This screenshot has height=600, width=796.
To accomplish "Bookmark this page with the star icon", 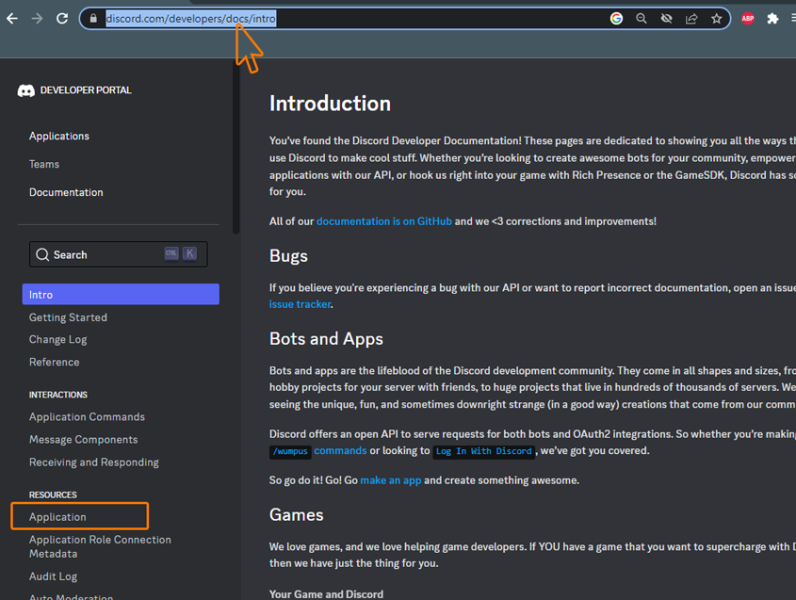I will 717,18.
